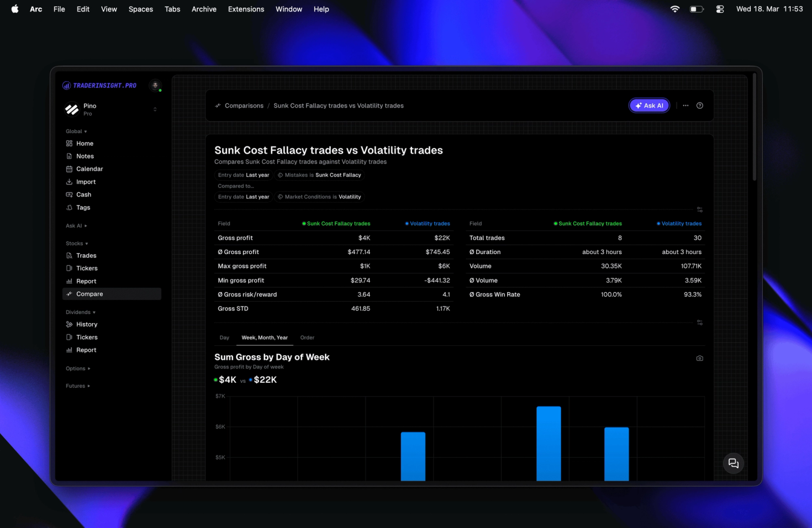Open the Control Center icon in the menu bar
The image size is (812, 528).
pos(720,9)
